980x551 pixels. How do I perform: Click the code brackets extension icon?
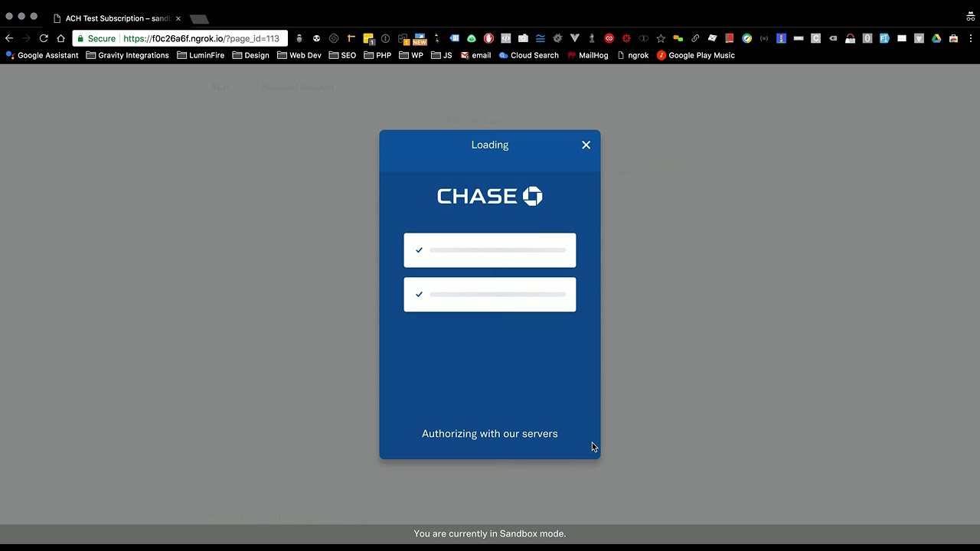505,38
